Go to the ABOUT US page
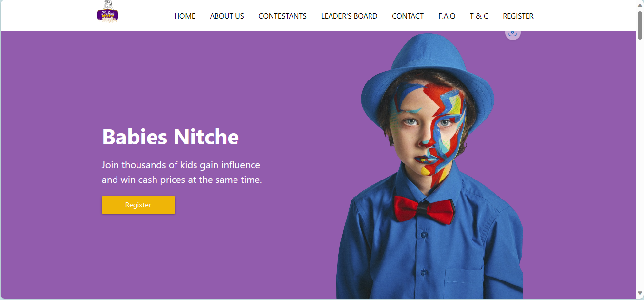This screenshot has height=300, width=644. 227,16
